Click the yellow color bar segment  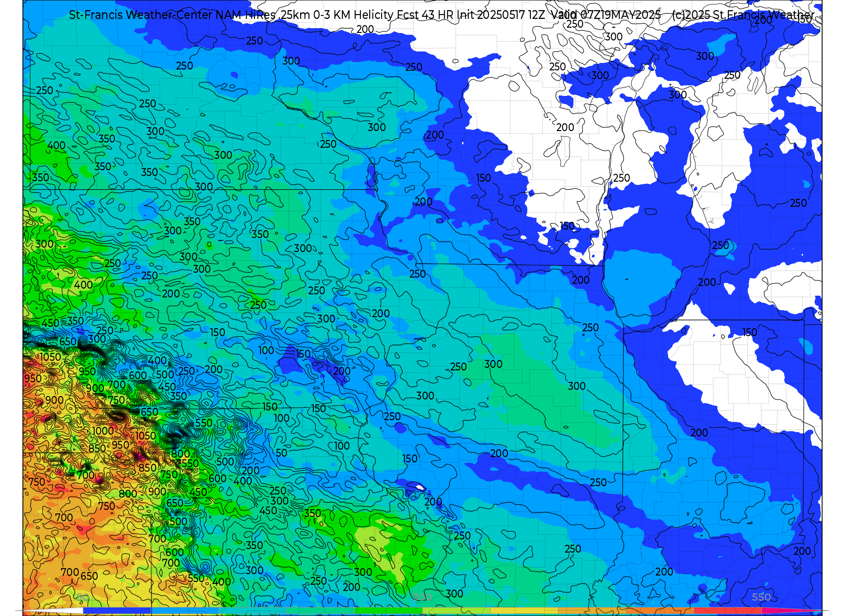[x=524, y=610]
